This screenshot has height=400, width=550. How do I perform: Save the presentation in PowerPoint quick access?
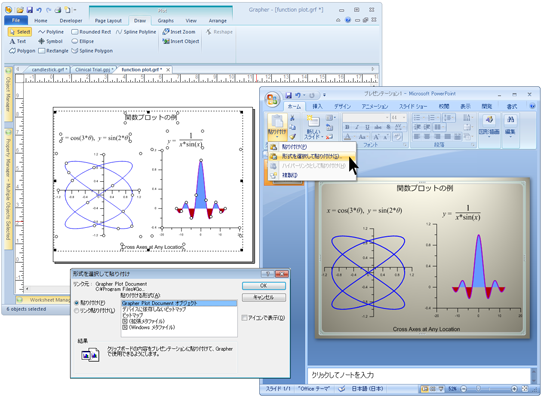point(289,95)
